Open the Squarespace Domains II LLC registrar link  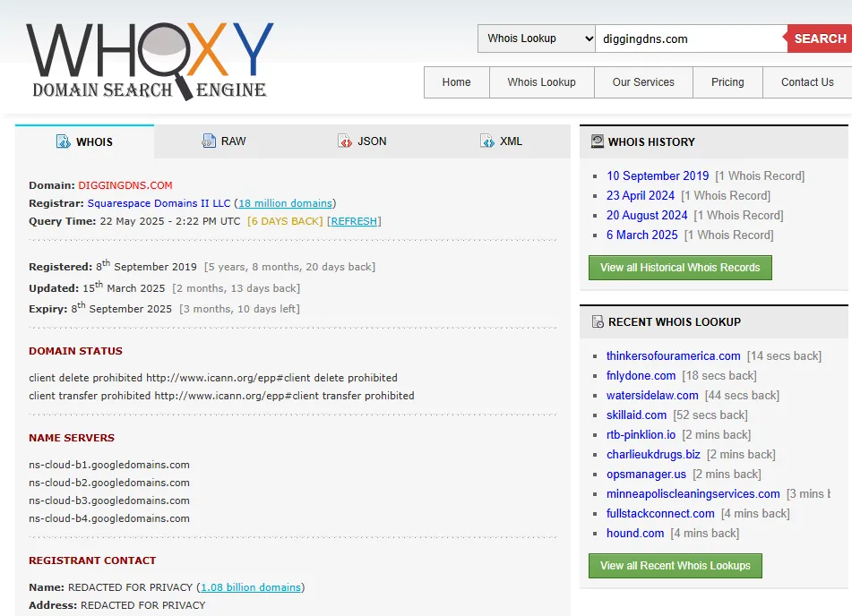[x=159, y=203]
